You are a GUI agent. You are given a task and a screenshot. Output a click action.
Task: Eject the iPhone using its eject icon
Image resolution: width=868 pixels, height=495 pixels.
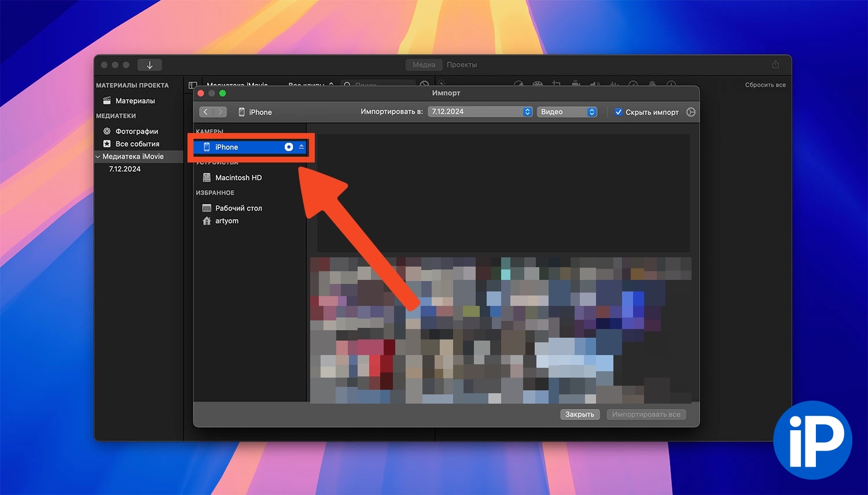point(301,147)
